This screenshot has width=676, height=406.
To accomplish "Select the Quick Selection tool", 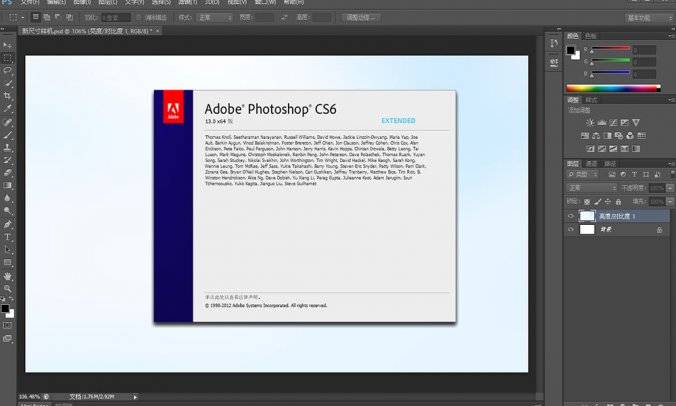I will [7, 83].
